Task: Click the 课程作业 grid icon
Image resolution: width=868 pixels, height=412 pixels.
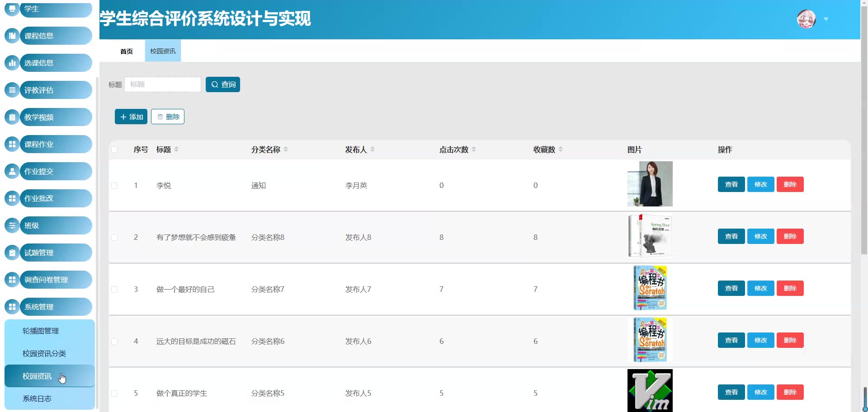Action: [x=12, y=144]
